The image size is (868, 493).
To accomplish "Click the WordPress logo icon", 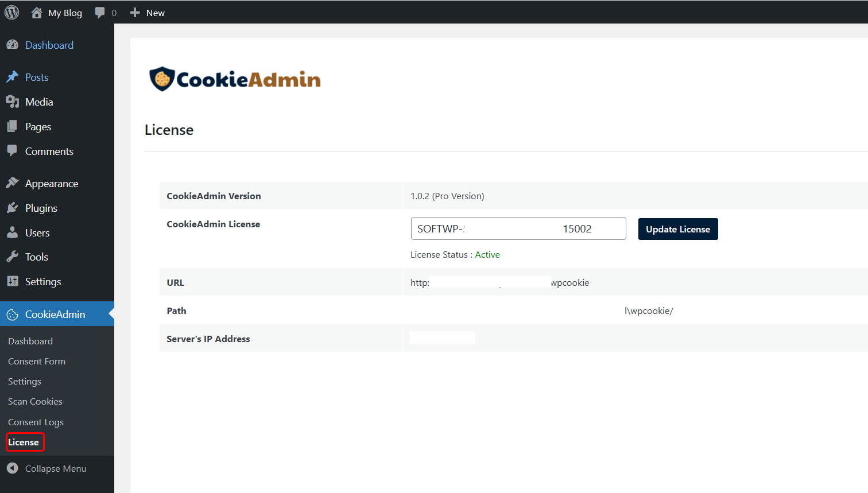I will tap(11, 12).
